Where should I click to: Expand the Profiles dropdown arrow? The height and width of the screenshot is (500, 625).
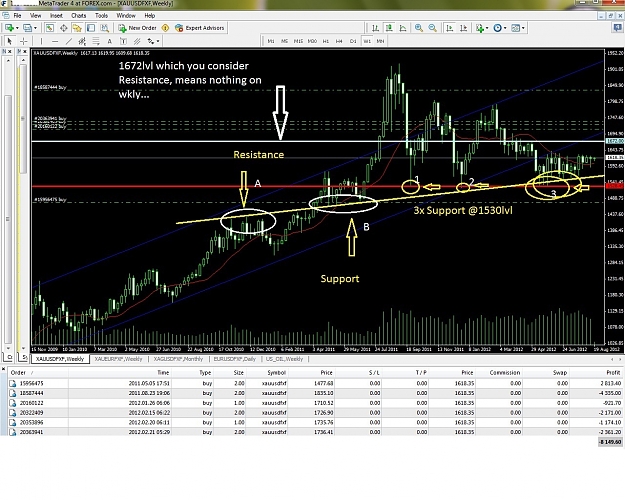click(x=35, y=28)
